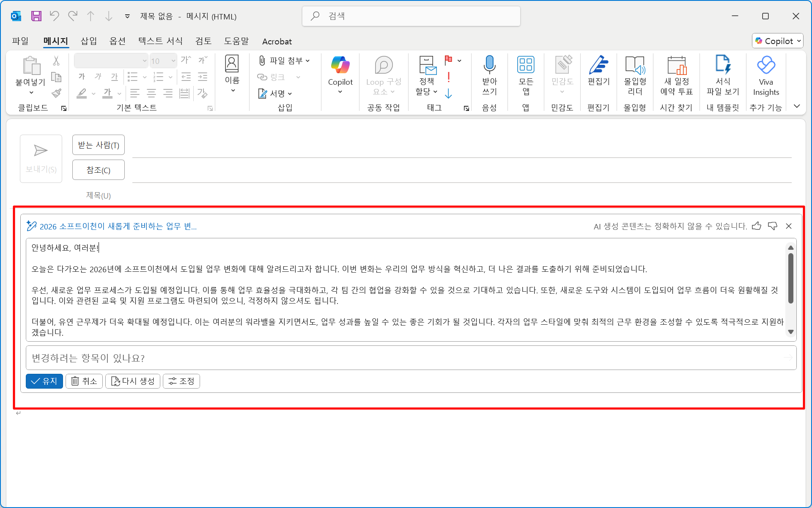Toggle high importance exclamation mark

[x=449, y=77]
